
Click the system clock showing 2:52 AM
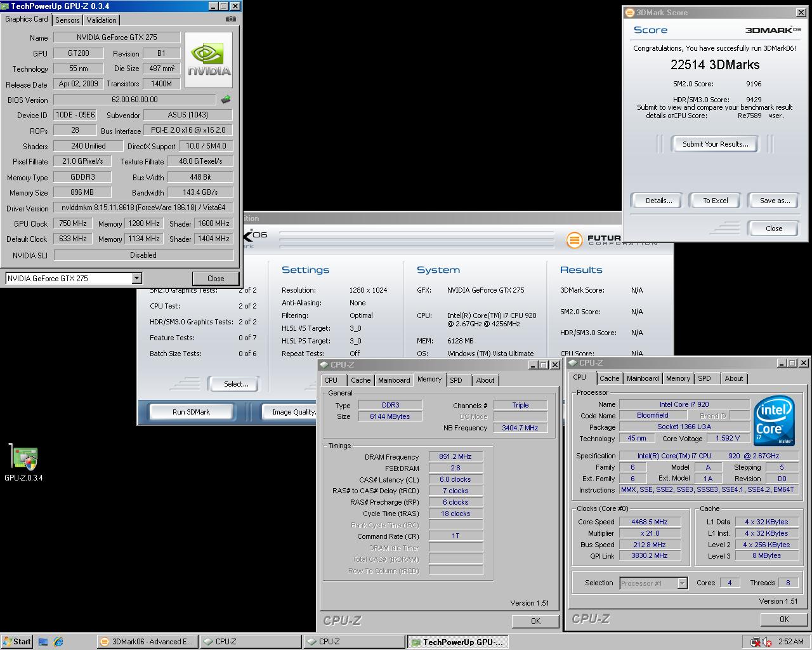coord(790,642)
